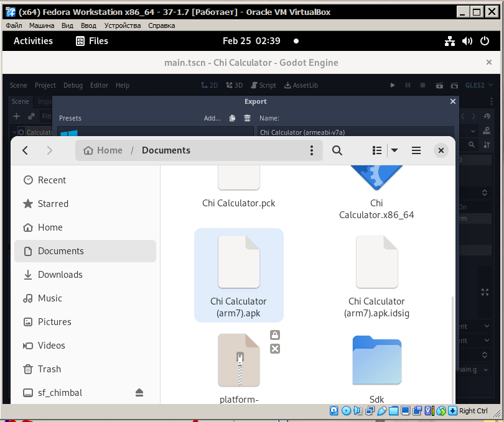Viewport: 504px width, 422px height.
Task: Open sf_chimbal in the sidebar
Action: point(85,392)
